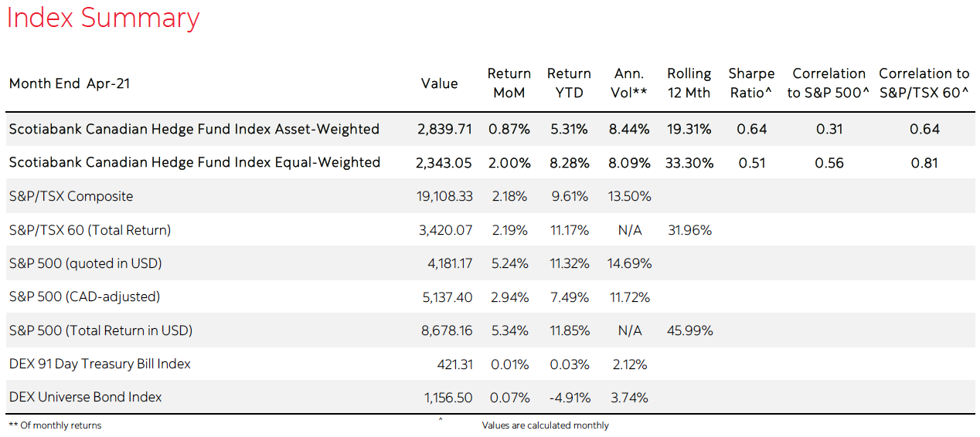This screenshot has height=437, width=980.
Task: Select the Hedge Fund Index Equal-Weighted row label
Action: pyautogui.click(x=195, y=162)
